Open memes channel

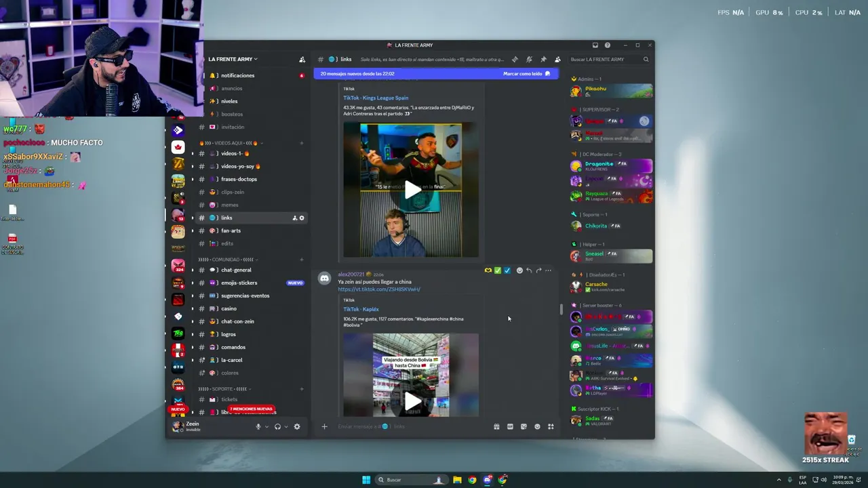(x=252, y=205)
